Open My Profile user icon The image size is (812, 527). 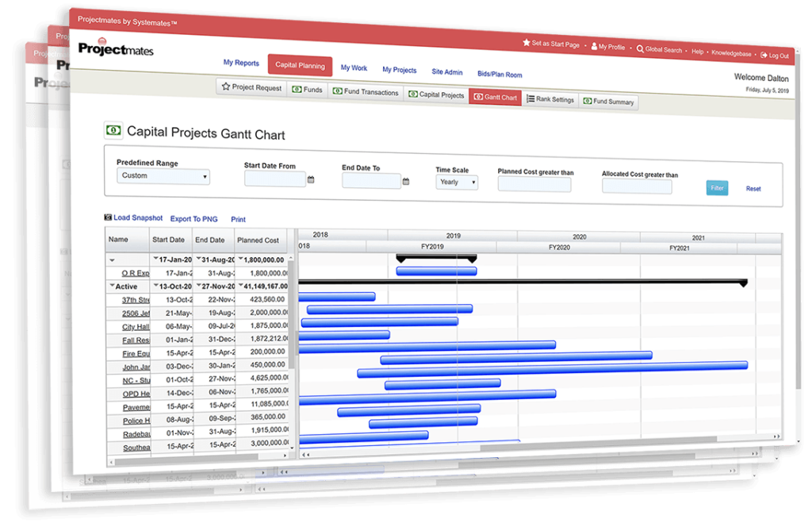click(x=594, y=46)
